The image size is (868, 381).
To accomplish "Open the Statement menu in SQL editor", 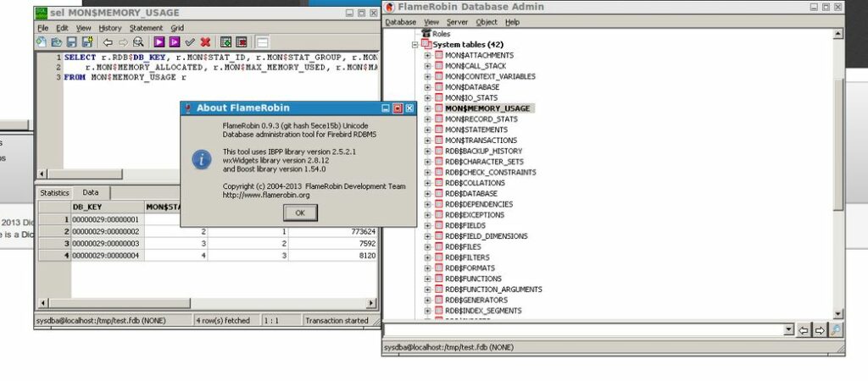I will (146, 28).
